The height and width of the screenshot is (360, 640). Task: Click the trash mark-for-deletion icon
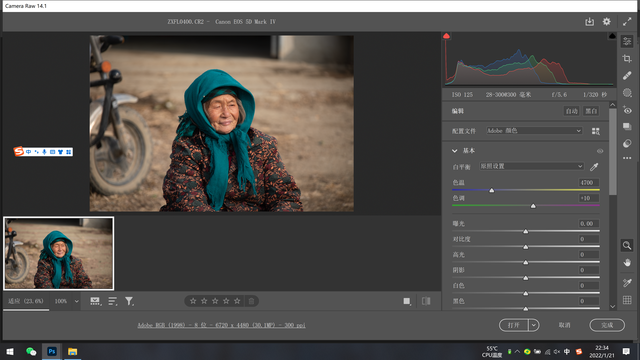(x=251, y=301)
